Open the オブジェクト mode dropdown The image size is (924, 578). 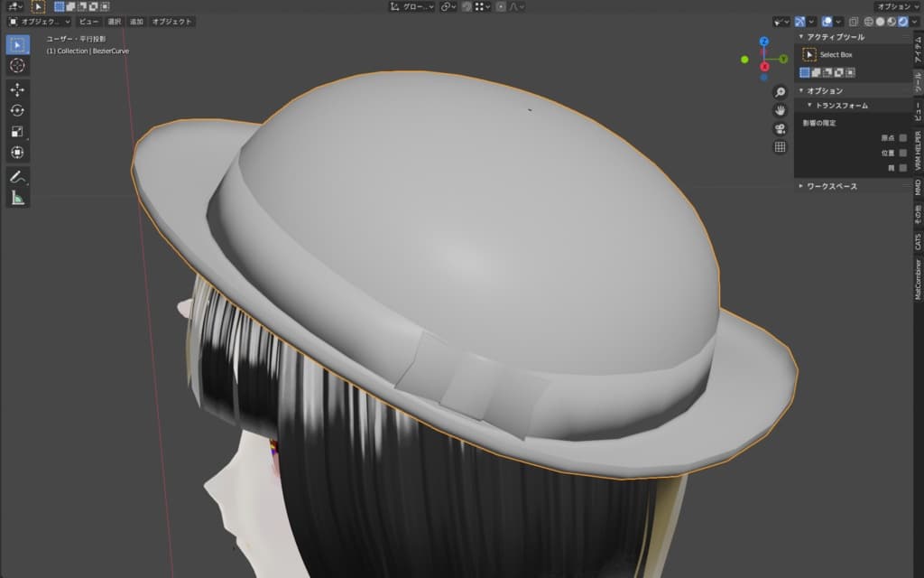(x=39, y=21)
